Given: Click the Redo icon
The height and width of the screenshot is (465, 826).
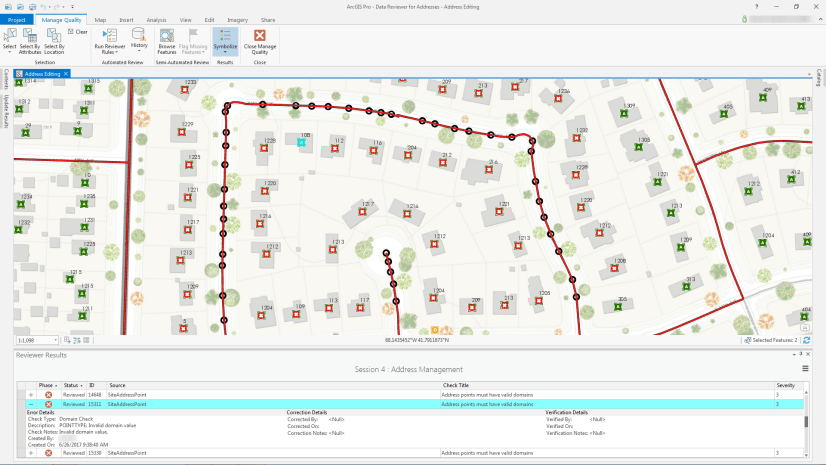Looking at the screenshot, I should coord(56,7).
